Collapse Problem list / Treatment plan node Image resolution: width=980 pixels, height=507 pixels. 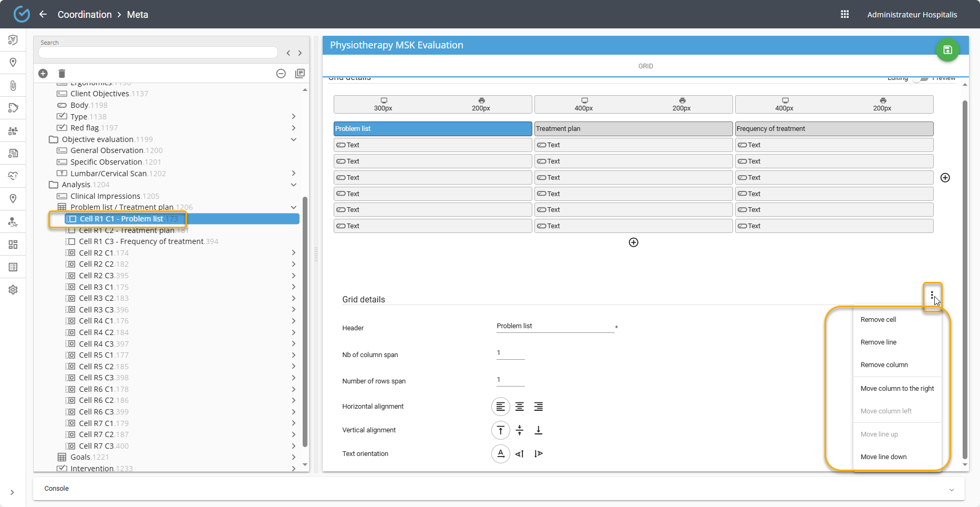click(x=294, y=207)
